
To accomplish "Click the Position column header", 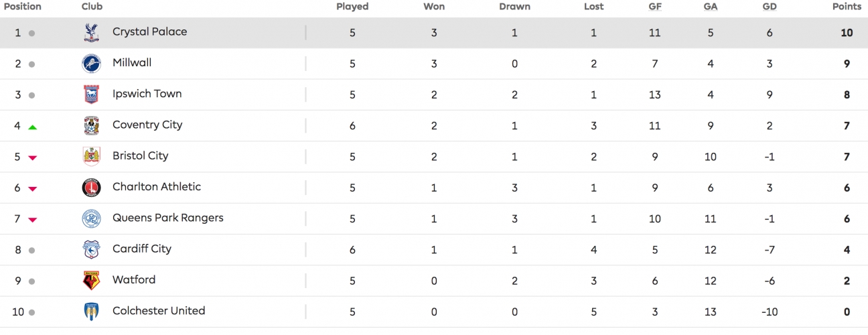I will [x=23, y=7].
